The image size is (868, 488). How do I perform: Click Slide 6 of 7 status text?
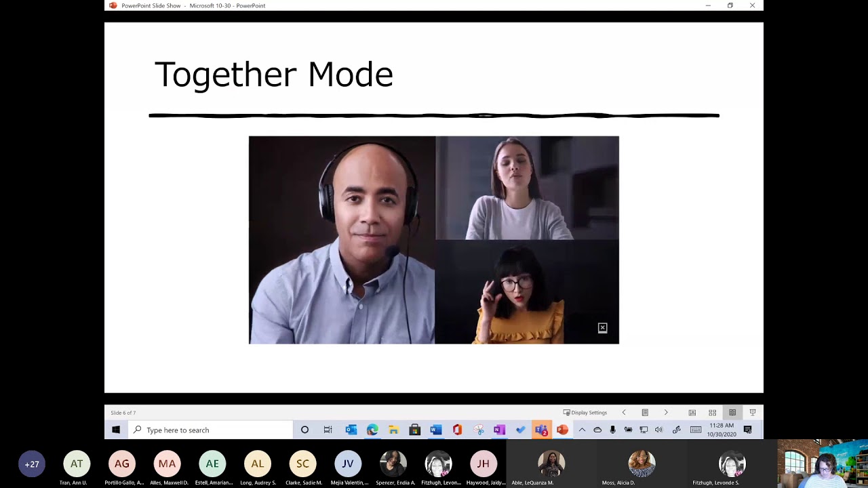(123, 413)
